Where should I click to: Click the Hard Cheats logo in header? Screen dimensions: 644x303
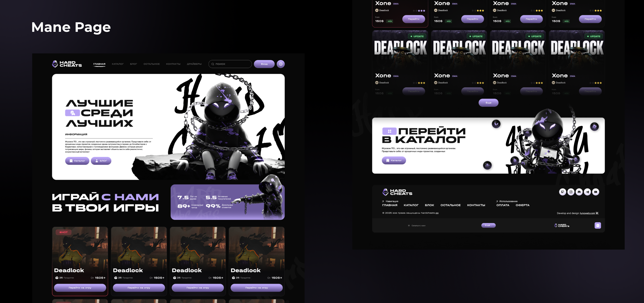tap(67, 64)
